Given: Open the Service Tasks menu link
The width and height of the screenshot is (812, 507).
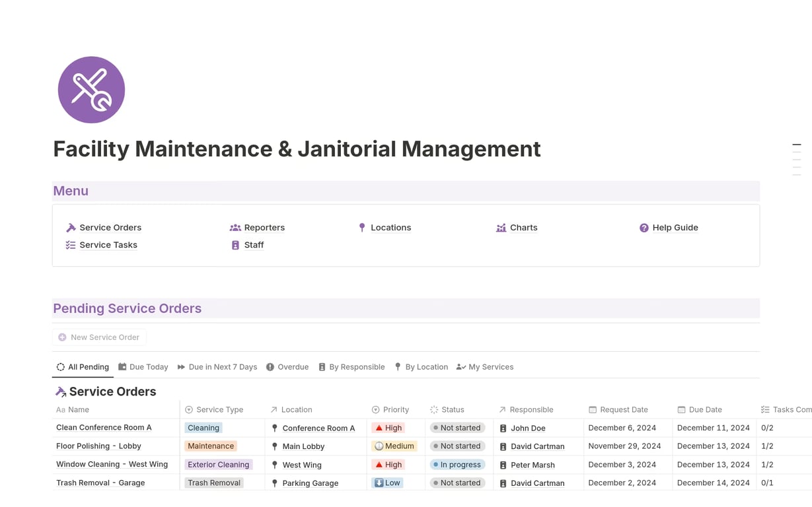Looking at the screenshot, I should 108,245.
